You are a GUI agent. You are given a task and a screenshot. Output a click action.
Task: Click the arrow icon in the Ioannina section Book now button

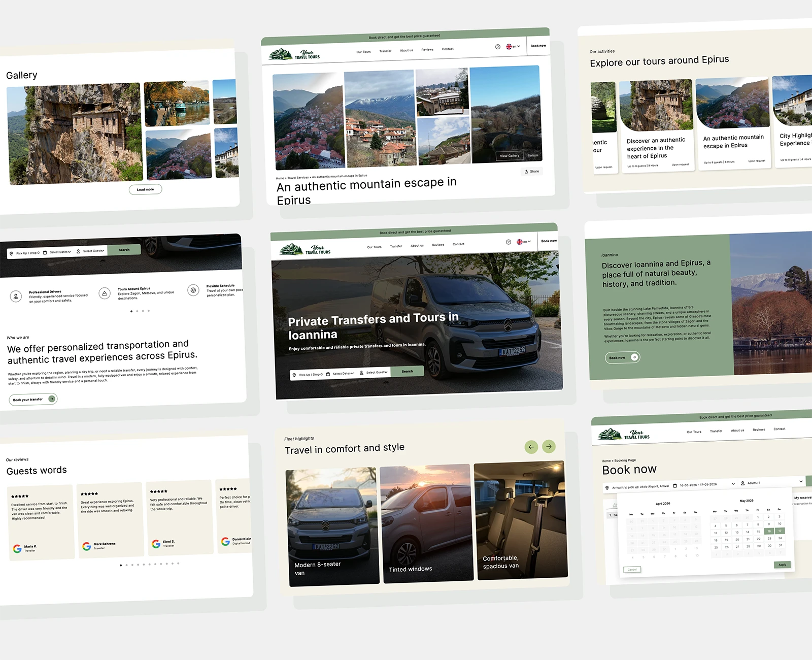coord(634,357)
